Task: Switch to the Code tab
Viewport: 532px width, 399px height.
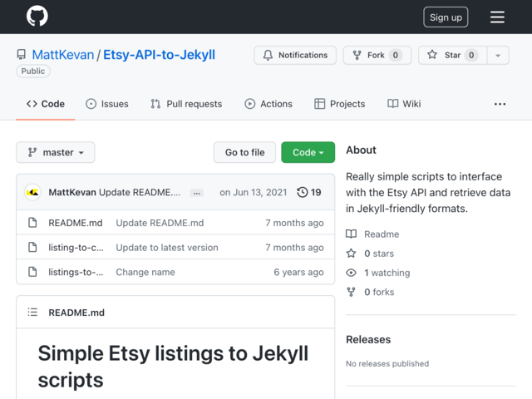Action: click(x=46, y=104)
